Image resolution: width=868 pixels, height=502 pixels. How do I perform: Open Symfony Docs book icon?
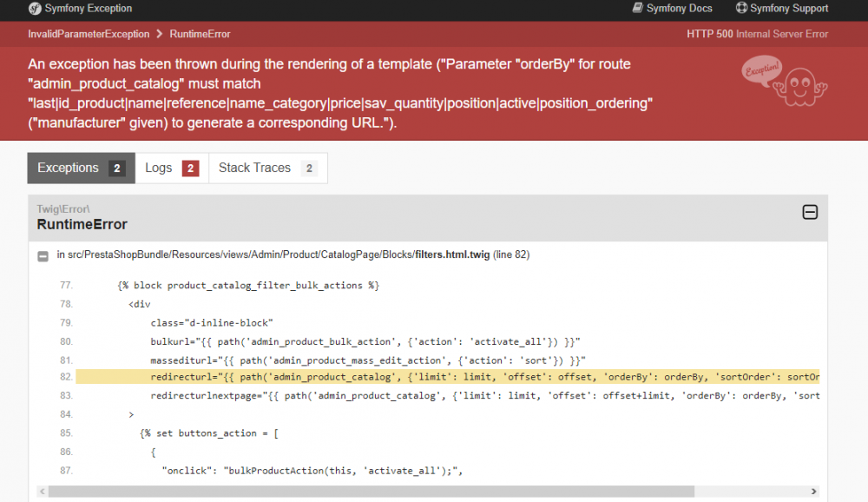(637, 9)
